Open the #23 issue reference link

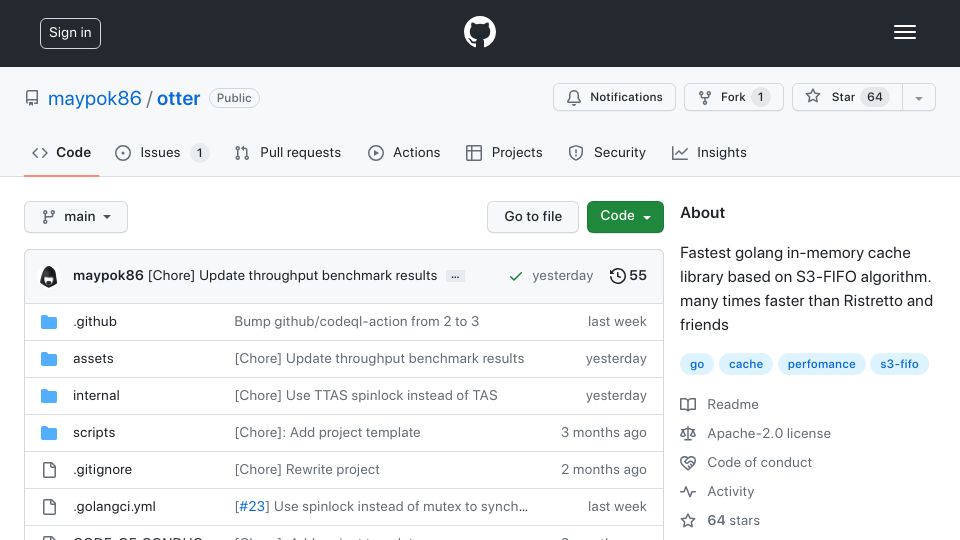point(252,506)
